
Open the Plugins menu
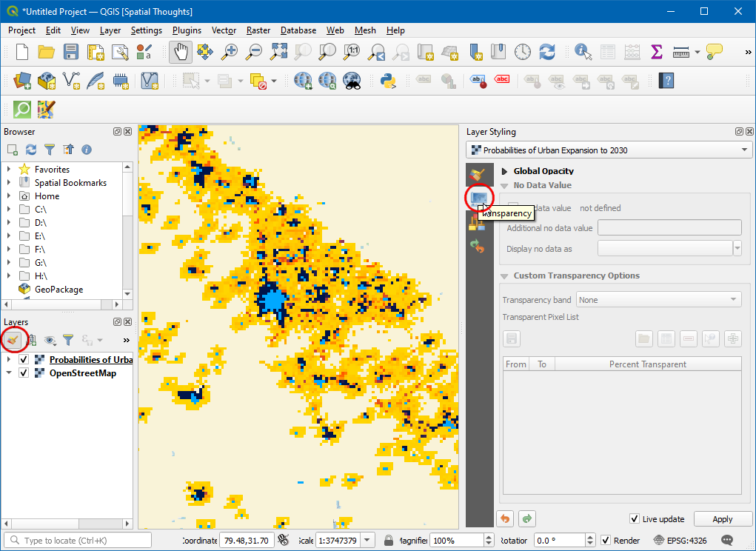(187, 30)
